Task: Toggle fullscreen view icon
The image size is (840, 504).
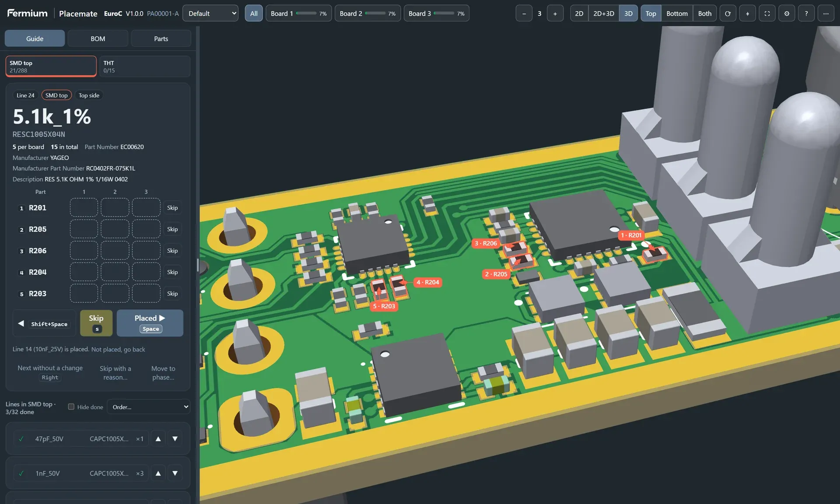Action: pos(767,14)
